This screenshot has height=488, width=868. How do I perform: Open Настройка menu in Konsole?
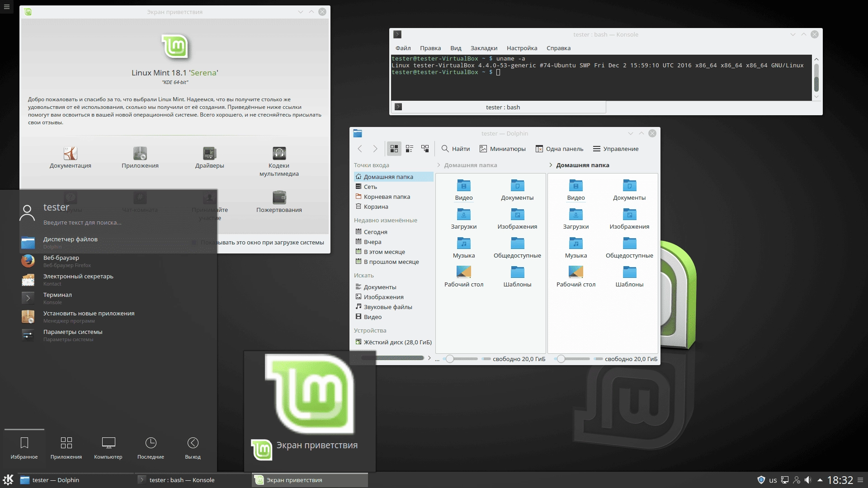pyautogui.click(x=522, y=48)
